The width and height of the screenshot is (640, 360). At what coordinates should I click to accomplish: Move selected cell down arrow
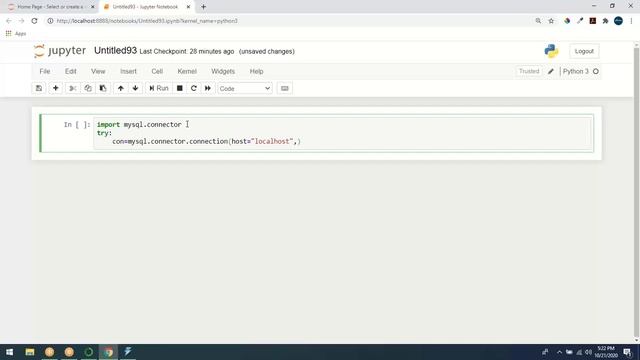(x=135, y=88)
